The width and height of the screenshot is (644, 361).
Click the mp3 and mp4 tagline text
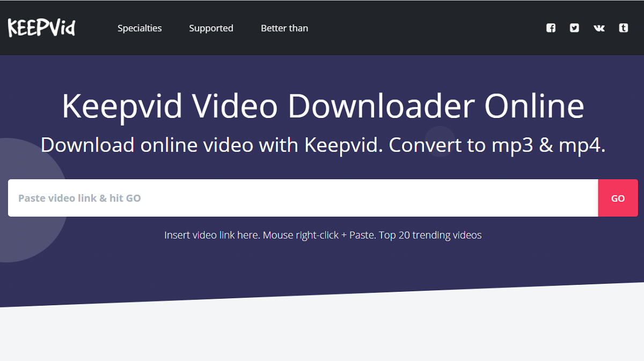[322, 145]
